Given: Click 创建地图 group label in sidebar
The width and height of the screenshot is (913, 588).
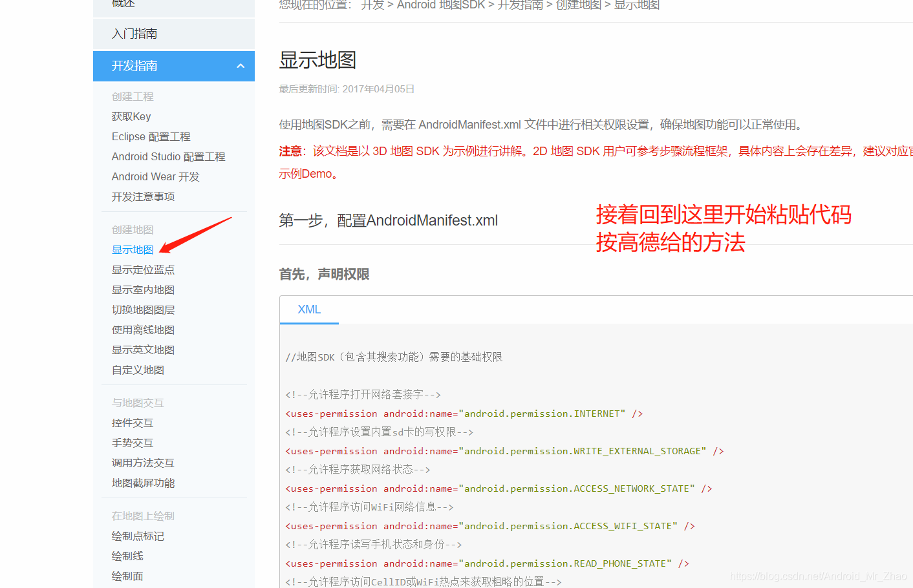Looking at the screenshot, I should (133, 229).
